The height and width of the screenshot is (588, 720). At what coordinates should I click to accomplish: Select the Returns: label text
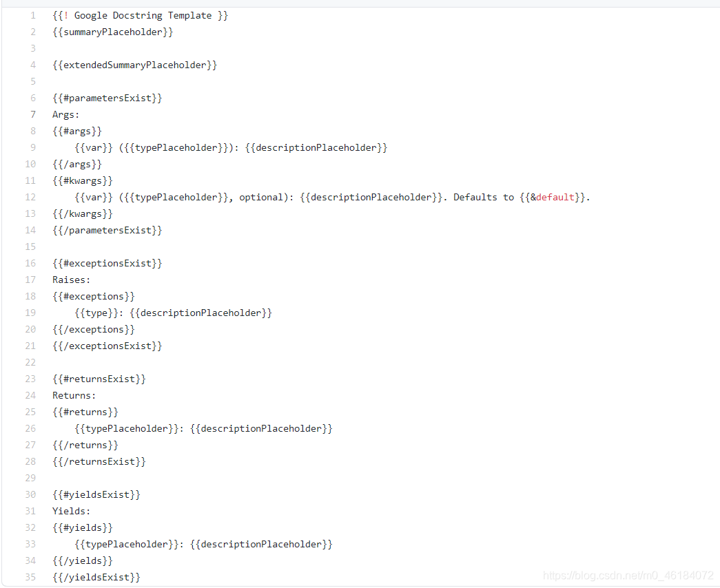(x=74, y=395)
